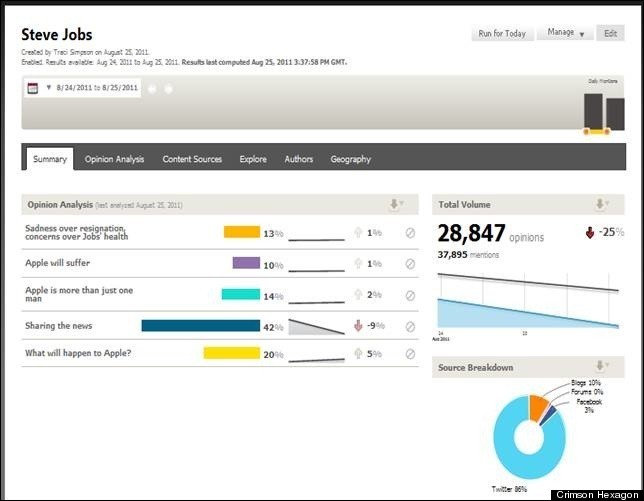
Task: Click the What will happen to Apple sparkline
Action: coord(316,360)
